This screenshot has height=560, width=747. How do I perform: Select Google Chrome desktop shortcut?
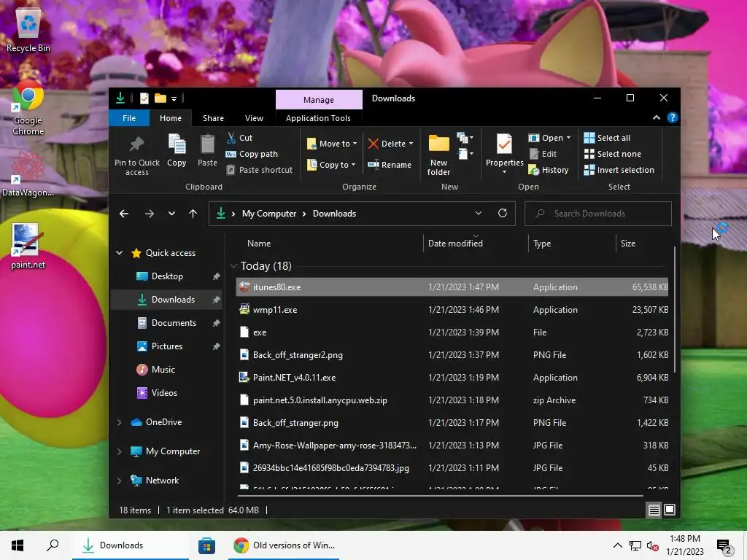pos(28,108)
